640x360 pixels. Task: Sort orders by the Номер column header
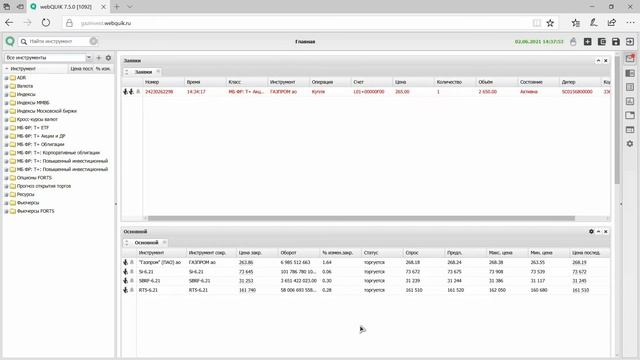tap(163, 82)
